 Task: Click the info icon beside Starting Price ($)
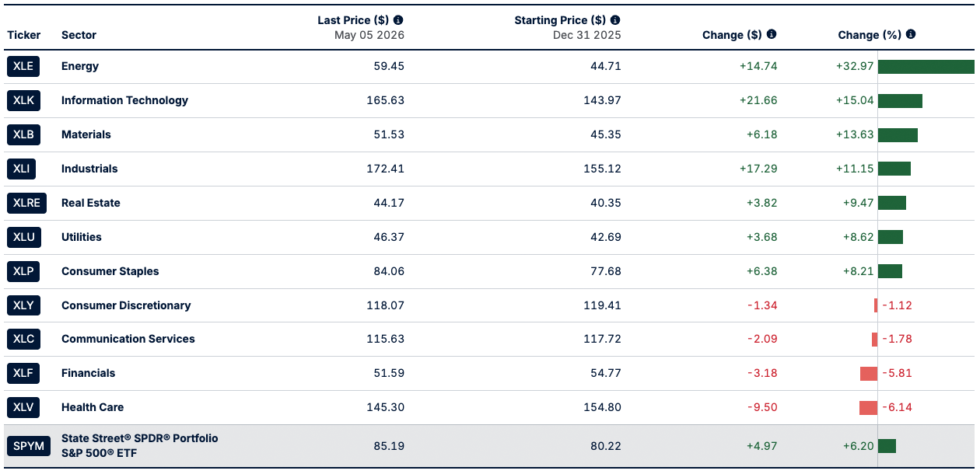(x=615, y=20)
